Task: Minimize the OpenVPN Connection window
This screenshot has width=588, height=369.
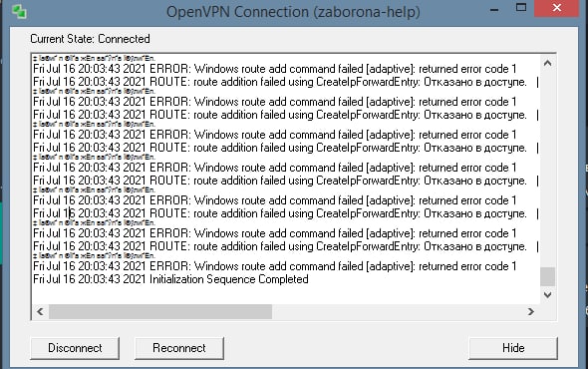Action: click(x=494, y=9)
